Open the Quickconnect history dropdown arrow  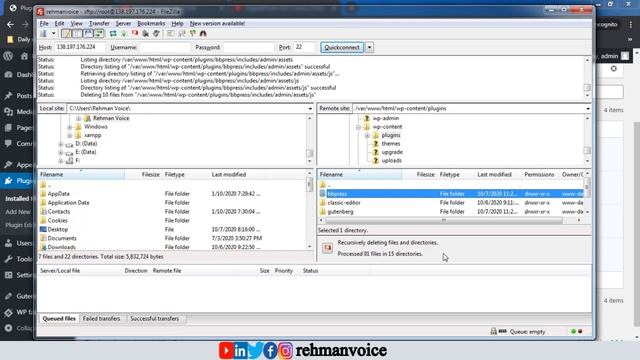point(369,47)
